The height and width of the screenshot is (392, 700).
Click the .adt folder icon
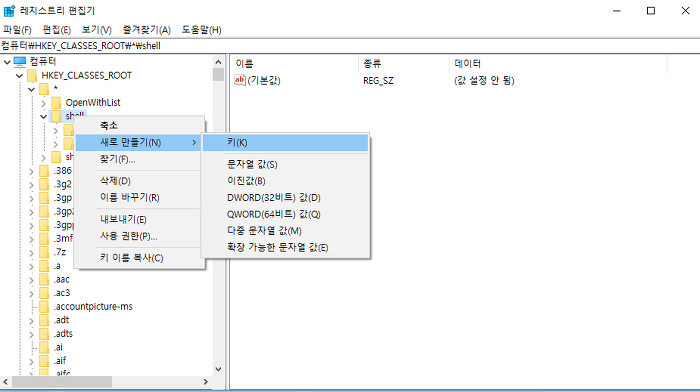(x=44, y=320)
